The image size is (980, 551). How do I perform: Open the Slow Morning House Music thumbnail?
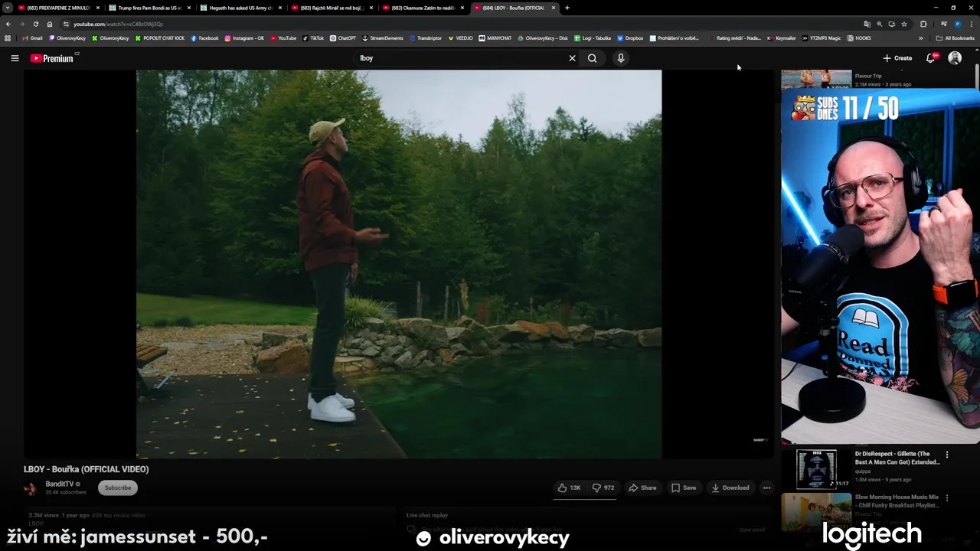[x=816, y=510]
